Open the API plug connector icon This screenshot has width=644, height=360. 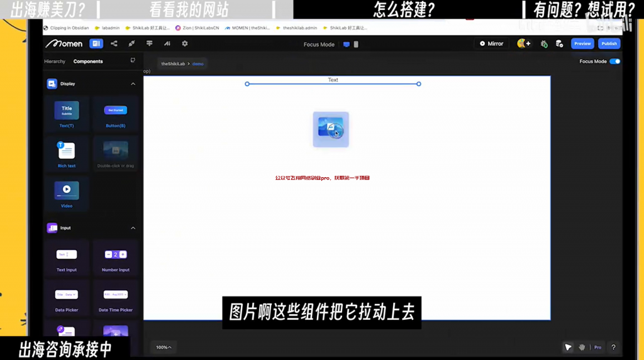pyautogui.click(x=132, y=43)
